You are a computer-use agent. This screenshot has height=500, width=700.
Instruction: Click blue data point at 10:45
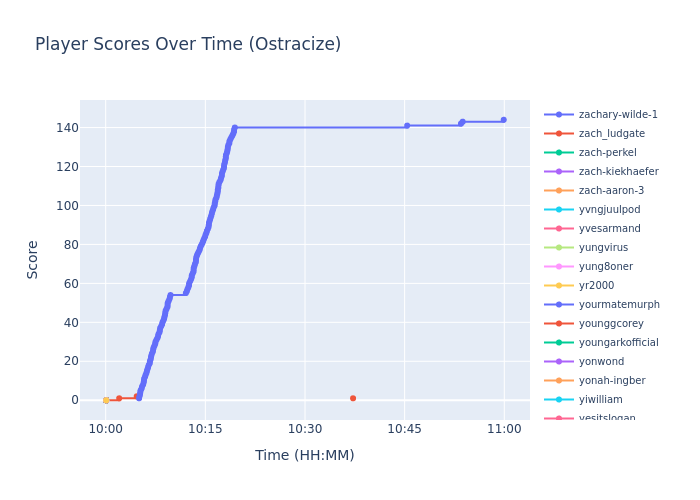(407, 126)
